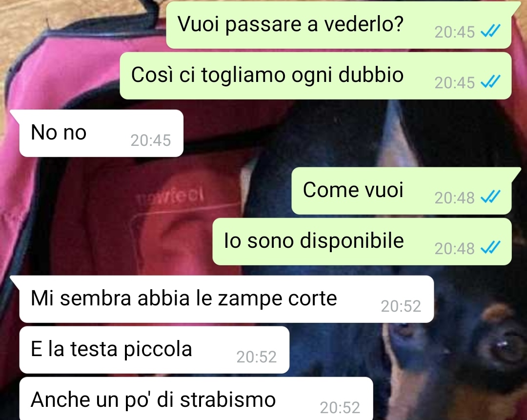Click 20:52 timestamp on 'E la testa piccola'
The width and height of the screenshot is (527, 420).
point(257,357)
